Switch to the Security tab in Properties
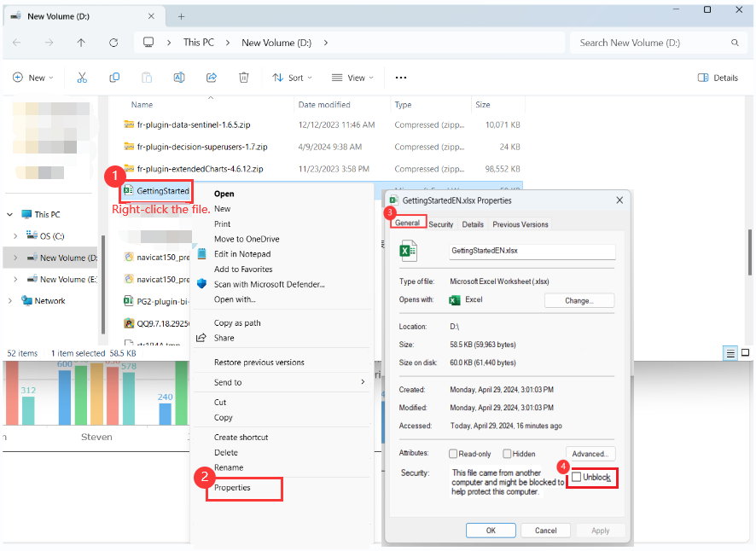This screenshot has width=756, height=551. 441,223
